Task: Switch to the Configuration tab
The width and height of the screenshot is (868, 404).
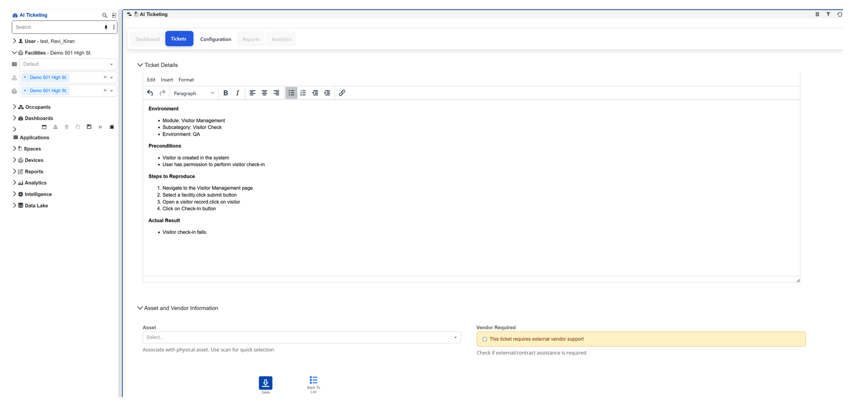Action: (x=215, y=39)
